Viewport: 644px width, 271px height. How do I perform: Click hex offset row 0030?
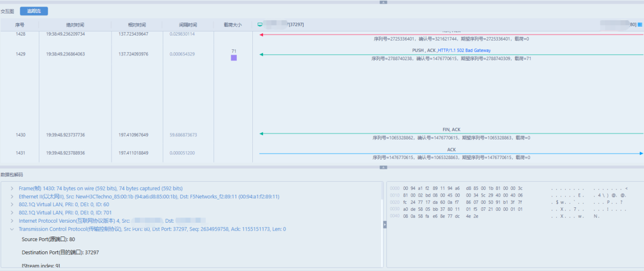coord(394,209)
